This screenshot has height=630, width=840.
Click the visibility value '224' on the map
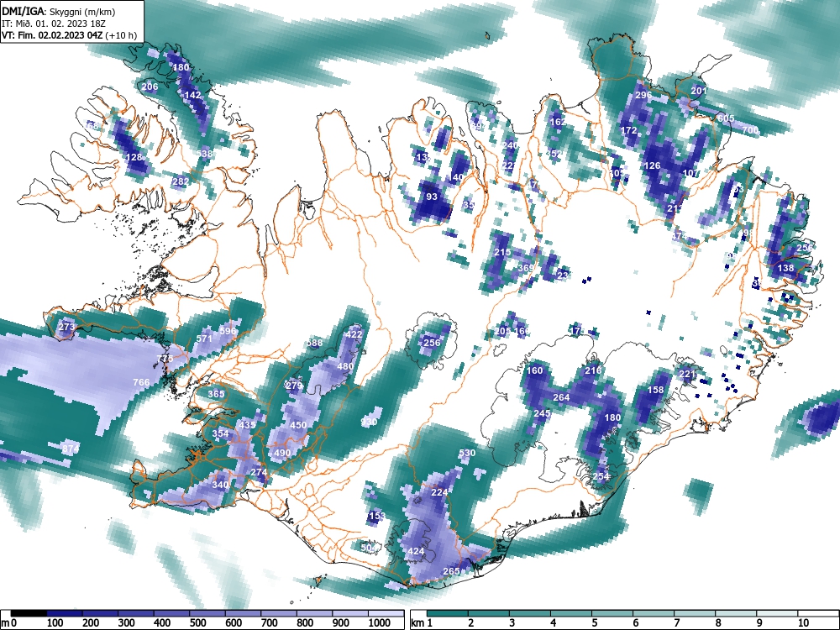(439, 493)
